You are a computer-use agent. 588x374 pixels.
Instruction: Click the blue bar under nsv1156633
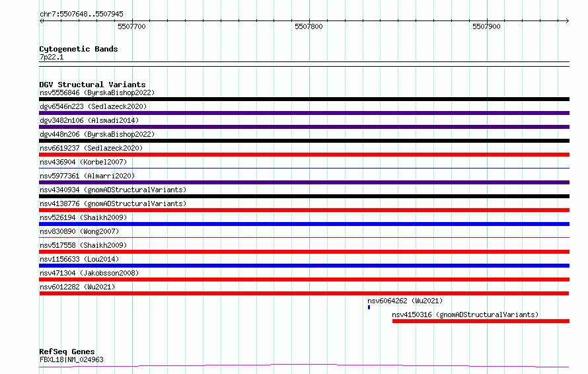[x=304, y=266]
